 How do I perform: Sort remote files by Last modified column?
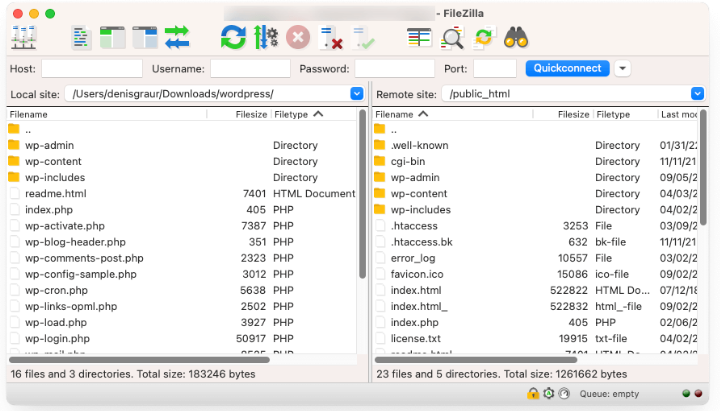click(679, 114)
